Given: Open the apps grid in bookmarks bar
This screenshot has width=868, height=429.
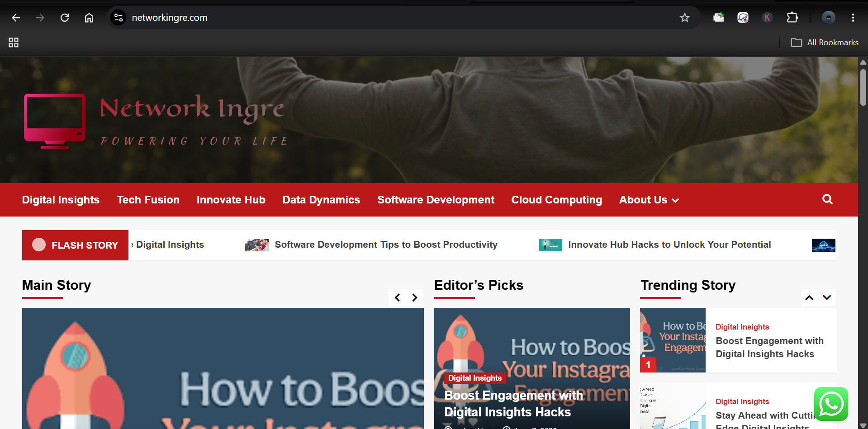Looking at the screenshot, I should [x=14, y=42].
